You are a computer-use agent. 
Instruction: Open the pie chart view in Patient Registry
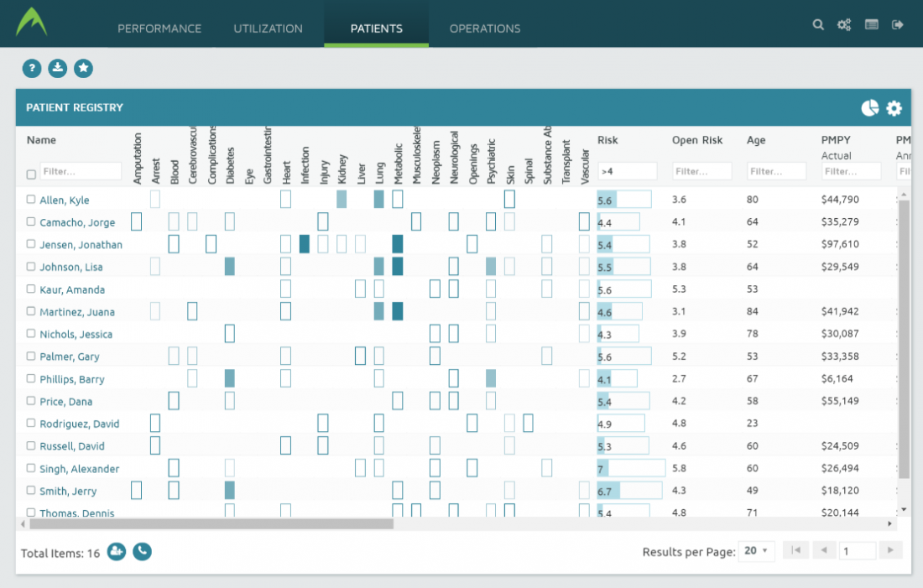click(870, 107)
